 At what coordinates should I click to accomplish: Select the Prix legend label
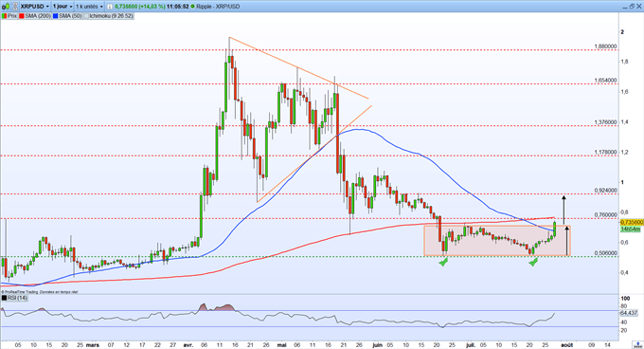12,16
